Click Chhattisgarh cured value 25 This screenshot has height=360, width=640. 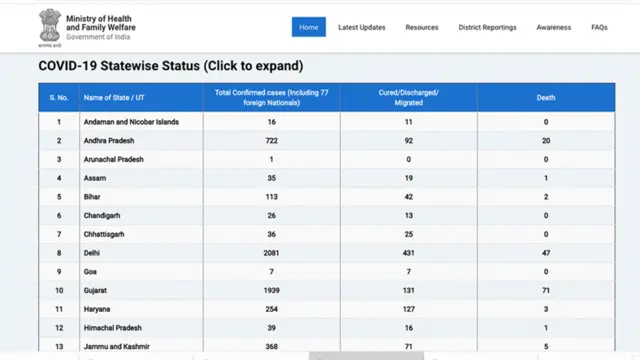click(x=409, y=234)
